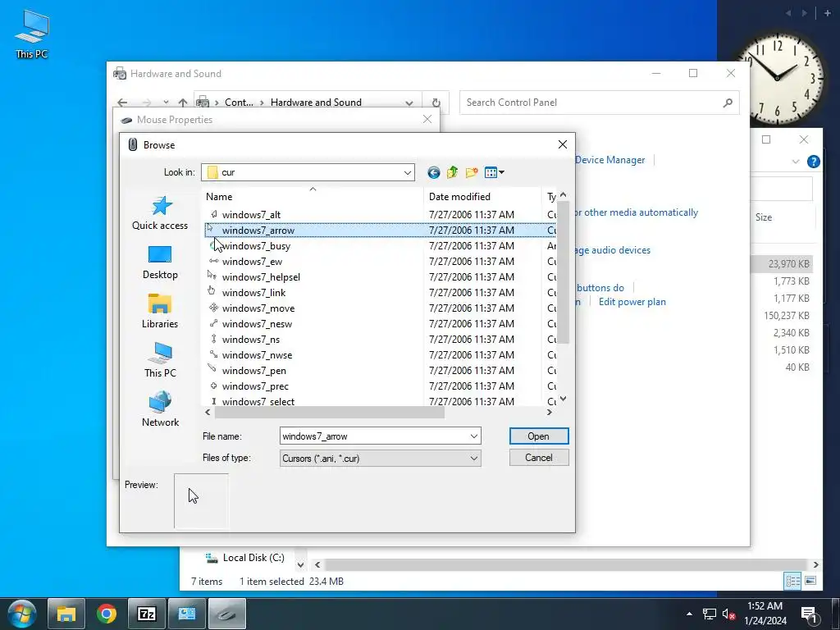The image size is (840, 630).
Task: Select This PC in the places bar
Action: coord(160,360)
